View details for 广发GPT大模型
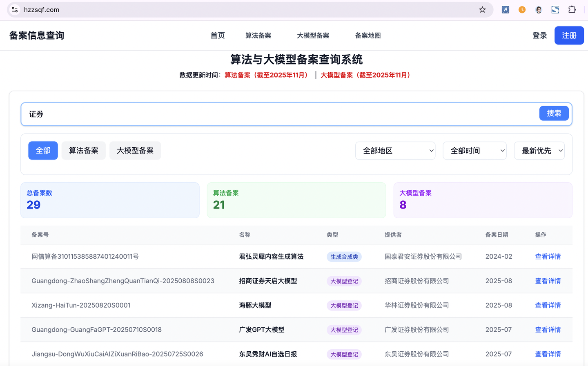Viewport: 588px width, 366px height. (548, 330)
